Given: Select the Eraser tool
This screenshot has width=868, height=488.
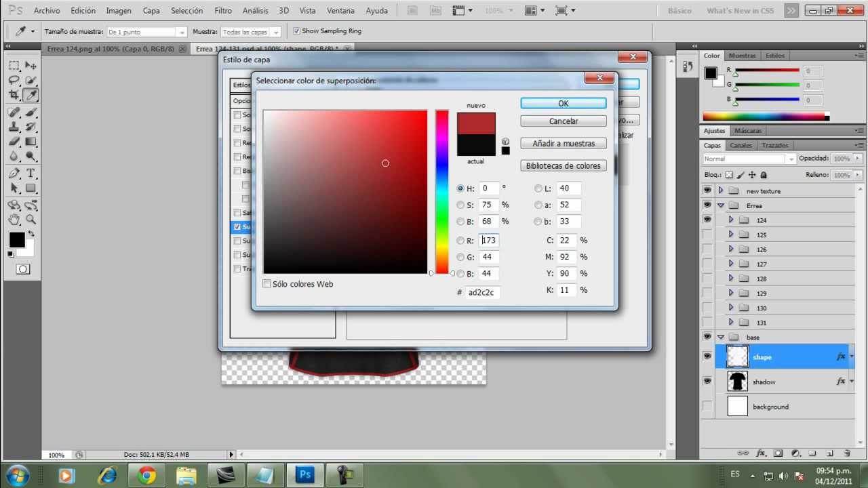Looking at the screenshot, I should [14, 142].
